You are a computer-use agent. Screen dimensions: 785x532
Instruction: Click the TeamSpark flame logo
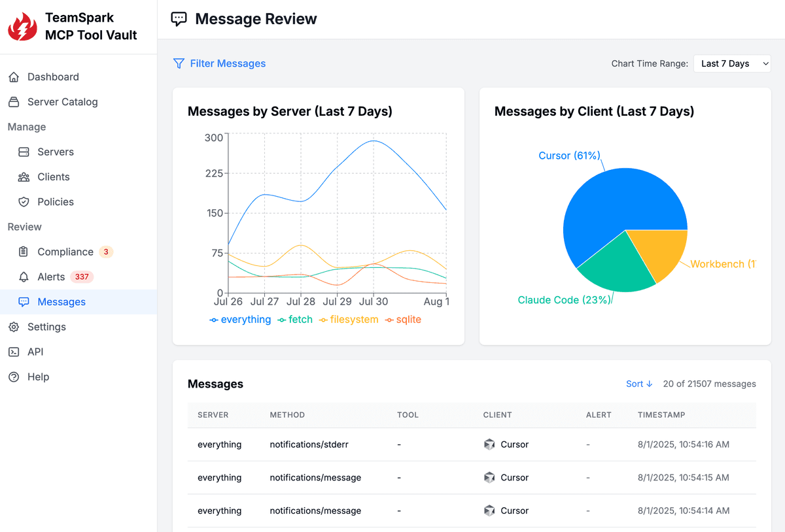tap(22, 27)
